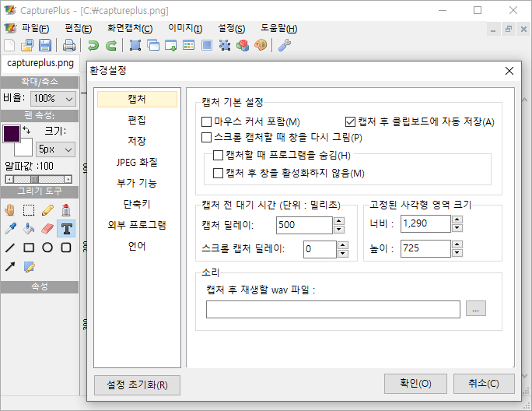Toggle 캡처할 때 프로그램을 숨김(H) checkbox
532x411 pixels.
[219, 156]
